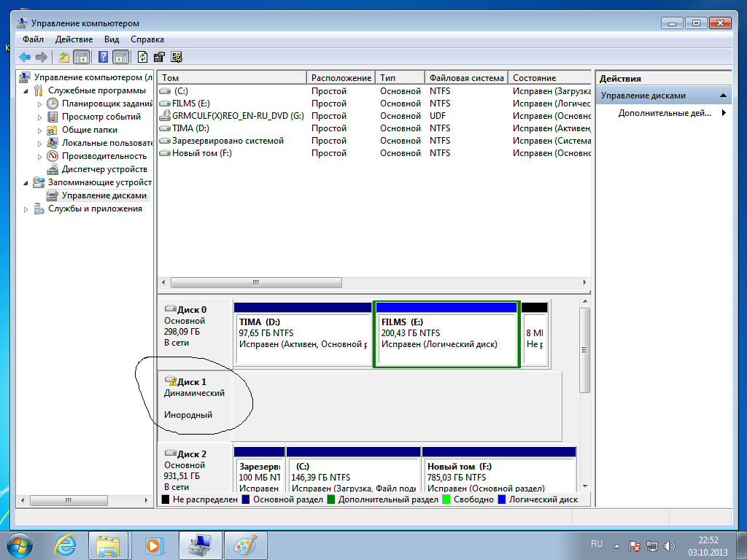Viewport: 747px width, 560px height.
Task: Click the Up one level folder icon
Action: click(x=64, y=57)
